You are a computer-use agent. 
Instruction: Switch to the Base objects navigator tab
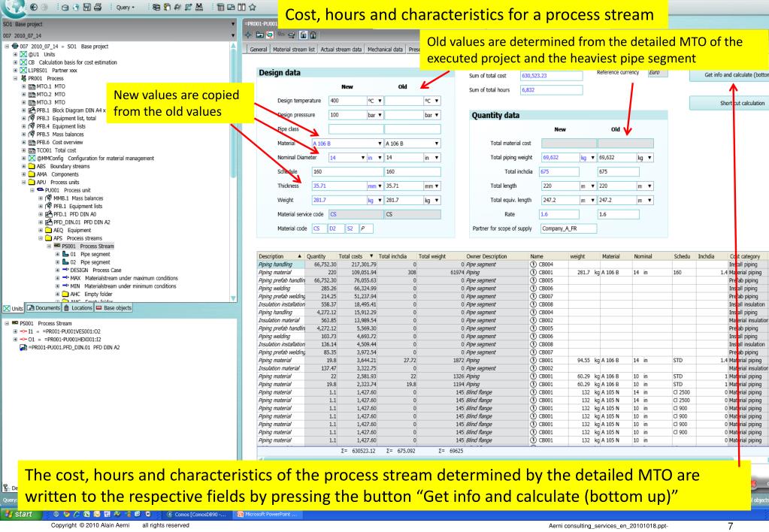pyautogui.click(x=114, y=308)
